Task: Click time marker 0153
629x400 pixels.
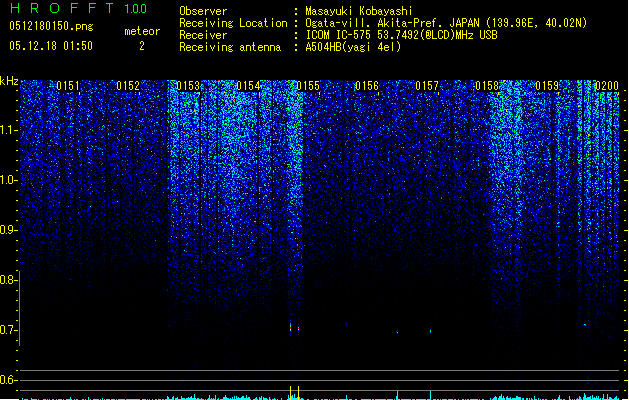Action: (188, 86)
